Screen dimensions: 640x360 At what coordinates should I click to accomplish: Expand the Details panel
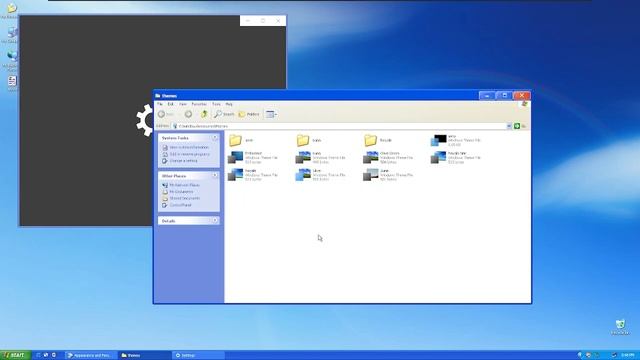[215, 220]
